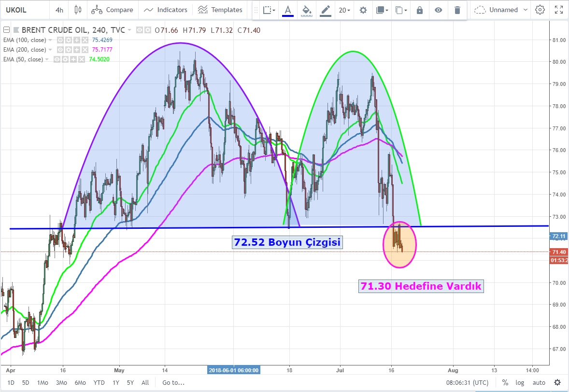The width and height of the screenshot is (569, 392).
Task: Hide the selected drawing with eye icon
Action: [x=439, y=10]
